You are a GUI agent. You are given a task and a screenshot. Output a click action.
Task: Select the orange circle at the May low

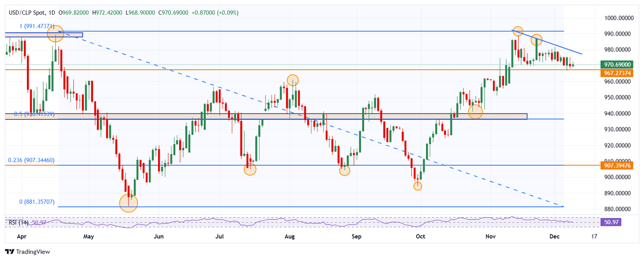[x=128, y=202]
